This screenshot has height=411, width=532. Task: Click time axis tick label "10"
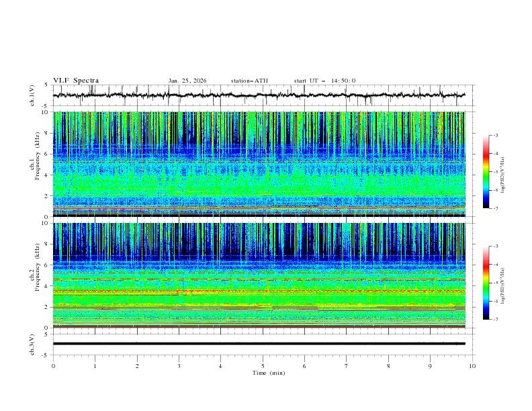pyautogui.click(x=472, y=366)
